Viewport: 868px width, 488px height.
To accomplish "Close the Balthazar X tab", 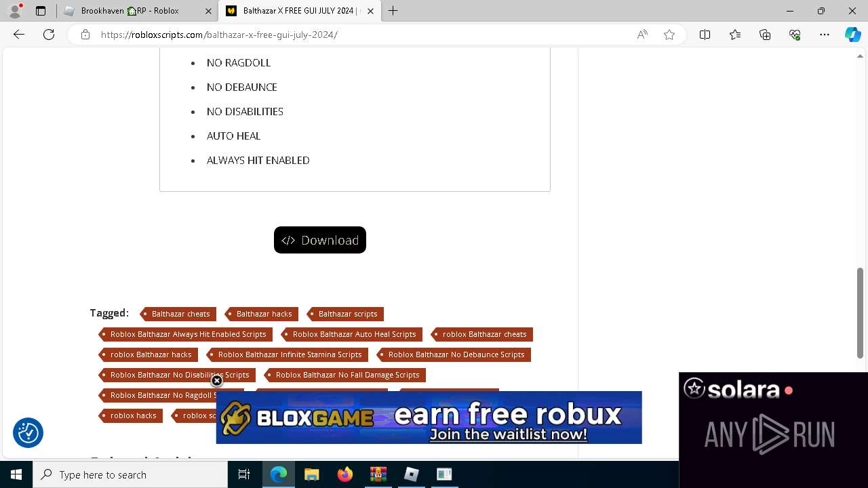I will pos(370,11).
